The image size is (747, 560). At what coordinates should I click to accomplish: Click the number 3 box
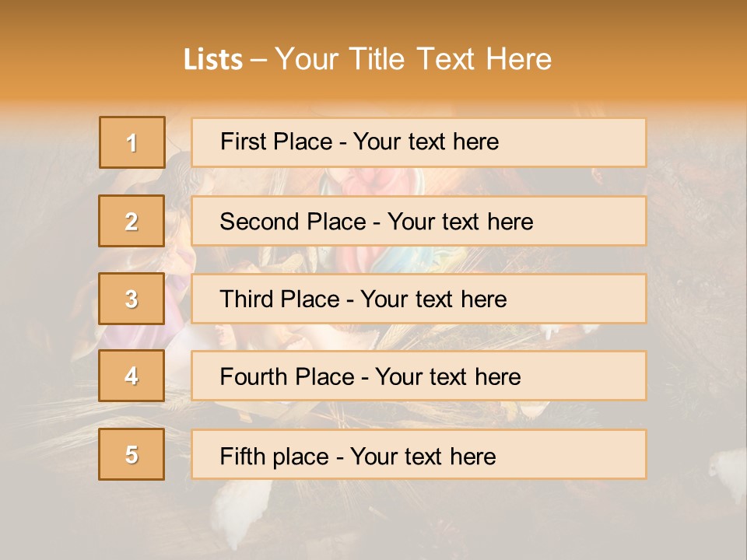pyautogui.click(x=132, y=299)
